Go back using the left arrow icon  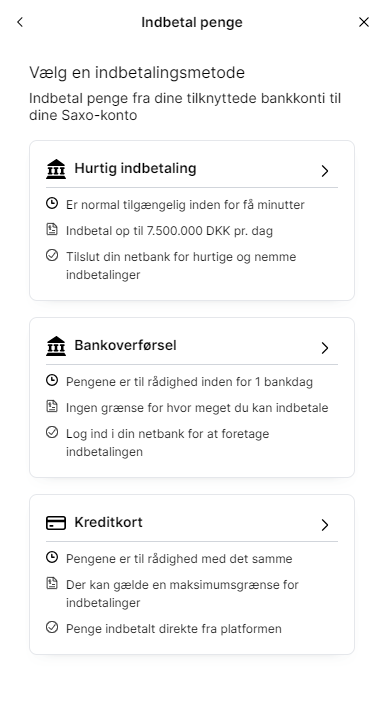[20, 22]
